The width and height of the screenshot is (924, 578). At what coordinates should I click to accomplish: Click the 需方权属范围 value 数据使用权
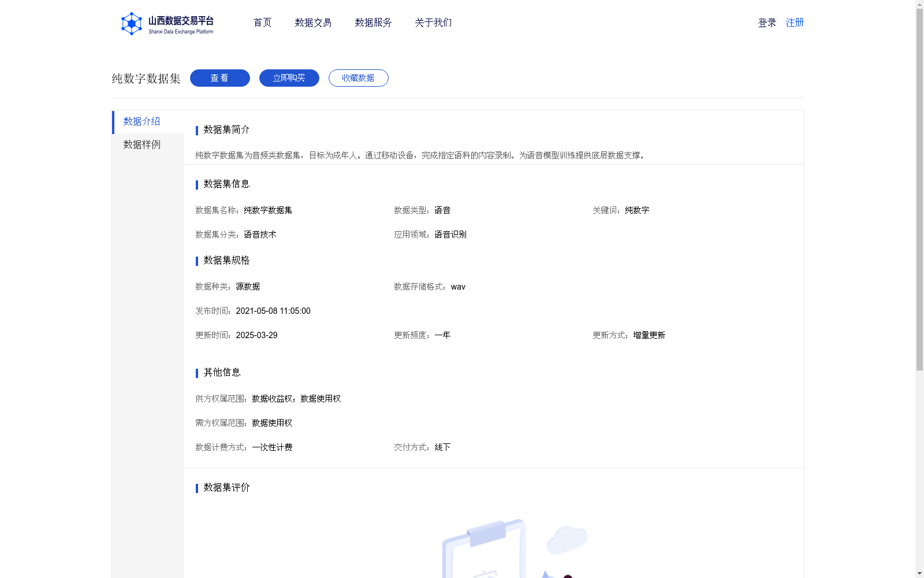272,423
